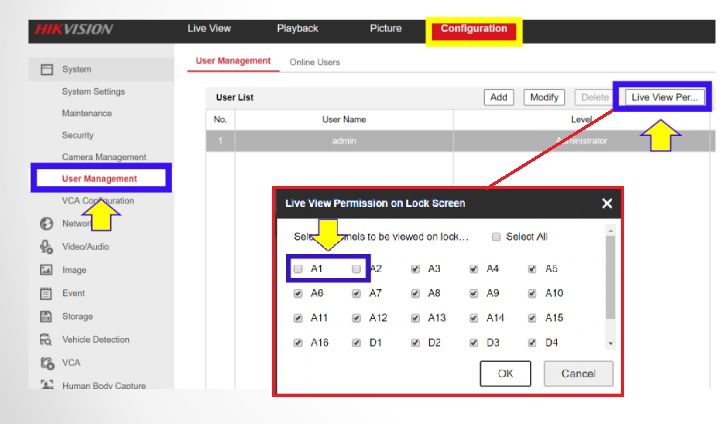Screen dimensions: 728x424
Task: Click the Add user button
Action: (499, 98)
